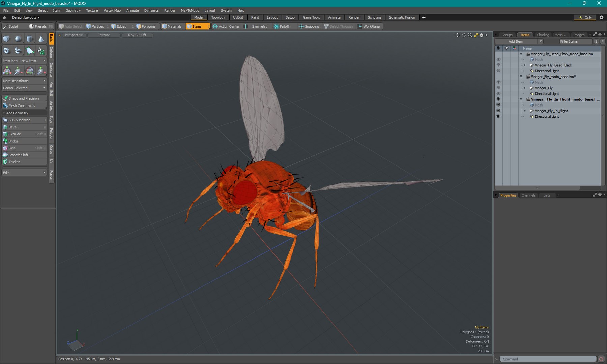Click the Snaps and Precision button
This screenshot has width=607, height=364.
point(24,98)
